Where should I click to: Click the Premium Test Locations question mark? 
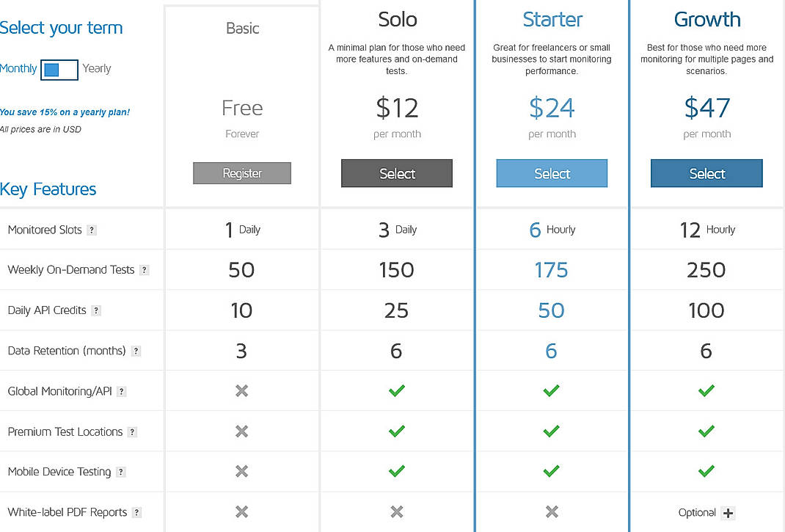coord(132,431)
